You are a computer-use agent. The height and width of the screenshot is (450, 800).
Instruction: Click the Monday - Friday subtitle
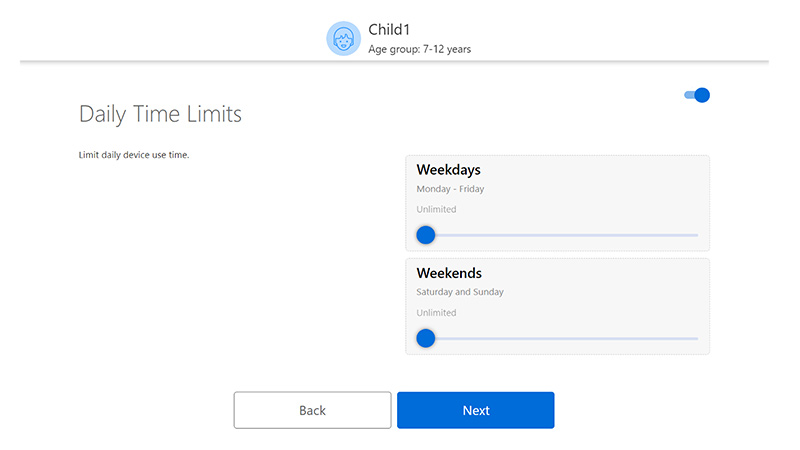point(450,189)
